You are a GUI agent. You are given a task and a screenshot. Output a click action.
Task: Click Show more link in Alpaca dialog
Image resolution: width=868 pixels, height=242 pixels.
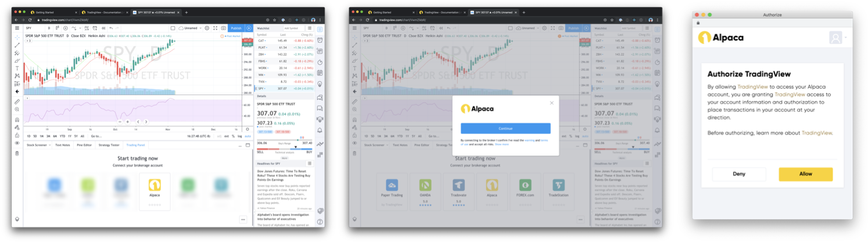[502, 145]
